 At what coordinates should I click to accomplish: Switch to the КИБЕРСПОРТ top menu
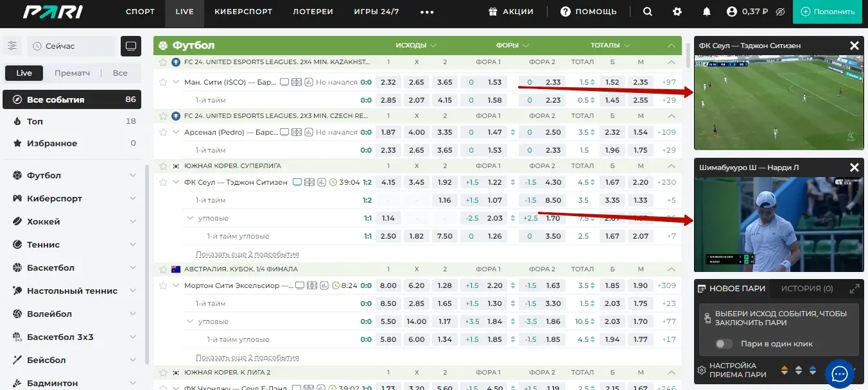(x=243, y=12)
